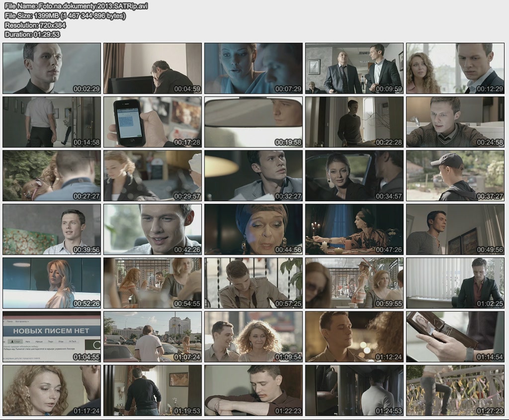Click the file name Foto.na.dokumenty.2013.SATRip.avi text

pyautogui.click(x=76, y=6)
